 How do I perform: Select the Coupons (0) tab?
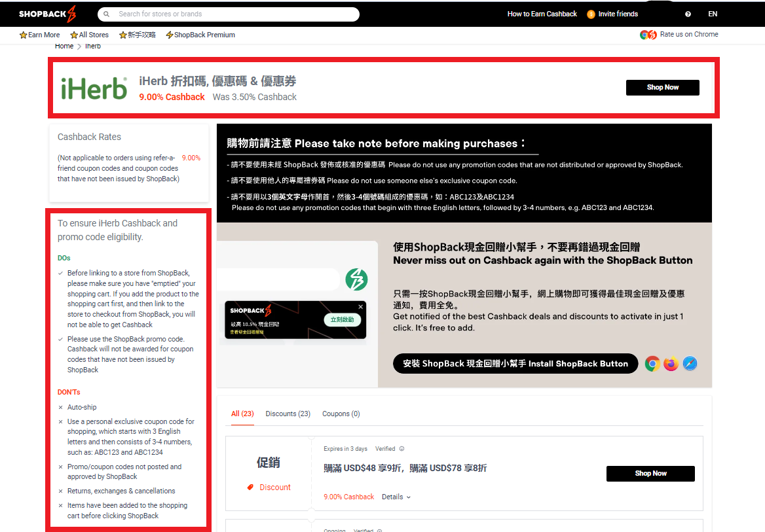341,414
